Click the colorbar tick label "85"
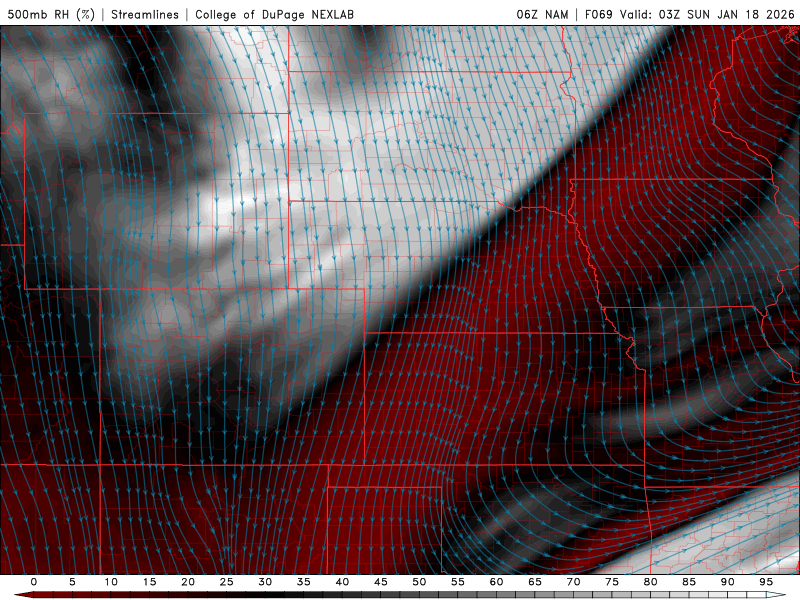This screenshot has height=600, width=800. (689, 582)
